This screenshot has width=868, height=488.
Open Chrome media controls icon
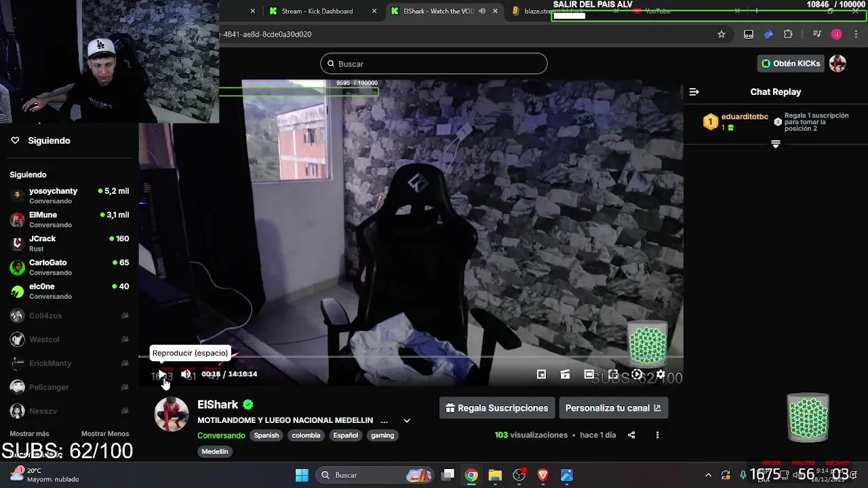tap(816, 34)
